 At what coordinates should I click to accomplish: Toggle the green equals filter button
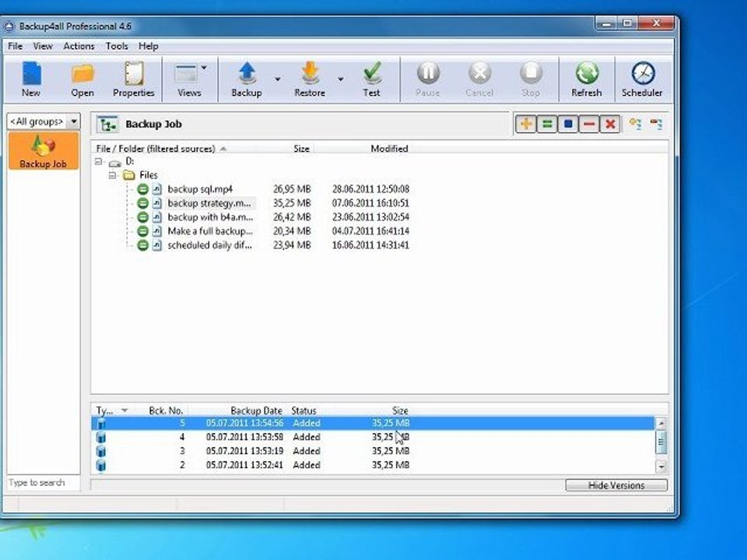[x=547, y=124]
